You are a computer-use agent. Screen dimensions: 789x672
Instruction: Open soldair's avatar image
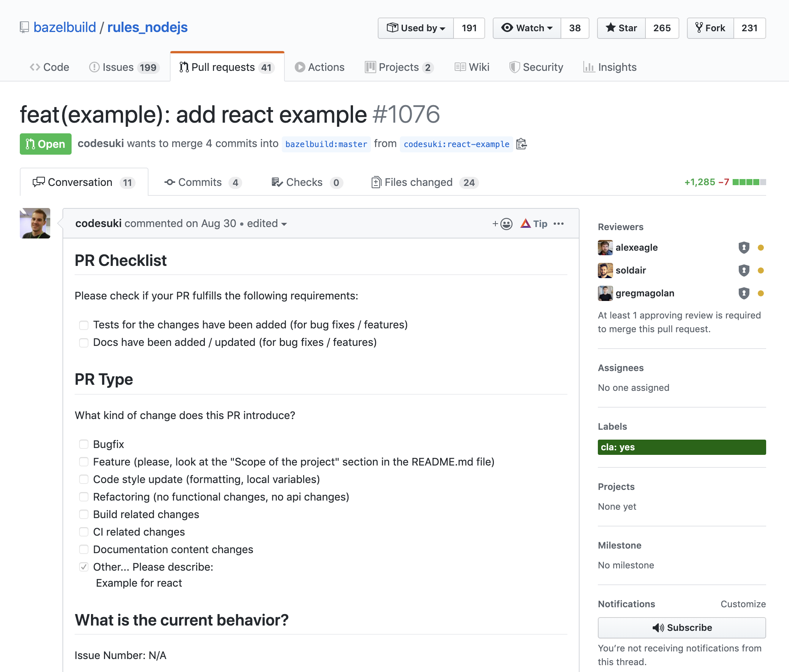[605, 270]
